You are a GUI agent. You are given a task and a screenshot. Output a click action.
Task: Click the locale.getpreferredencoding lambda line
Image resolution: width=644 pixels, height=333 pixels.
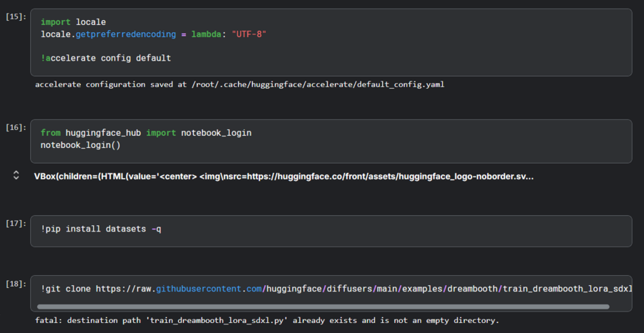[153, 34]
